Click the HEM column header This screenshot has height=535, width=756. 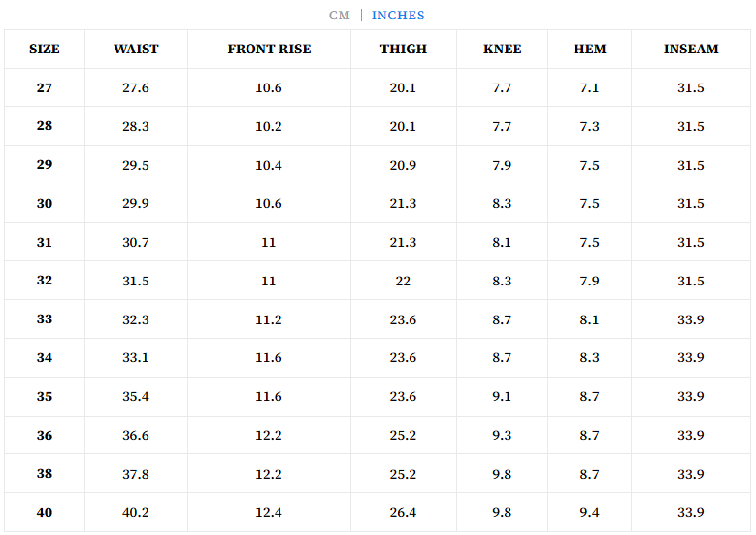click(589, 50)
